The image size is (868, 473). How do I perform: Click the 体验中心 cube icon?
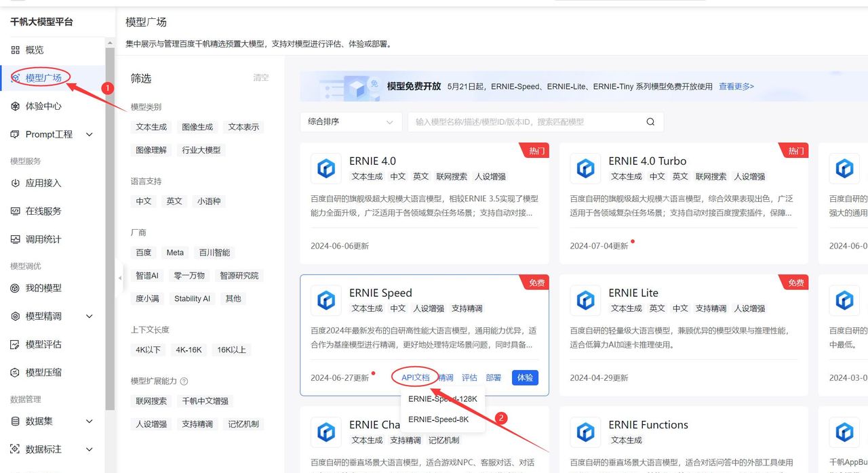coord(15,106)
